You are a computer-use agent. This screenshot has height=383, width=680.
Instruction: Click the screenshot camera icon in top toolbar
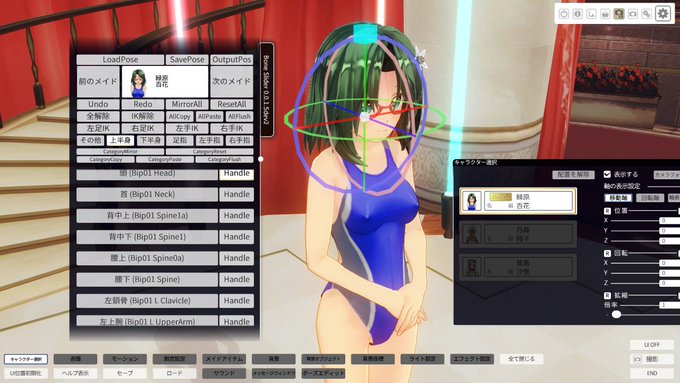coord(633,14)
